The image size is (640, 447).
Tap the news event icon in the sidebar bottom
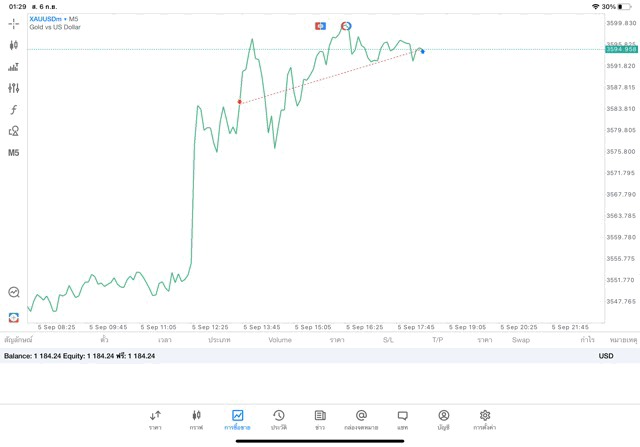14,317
